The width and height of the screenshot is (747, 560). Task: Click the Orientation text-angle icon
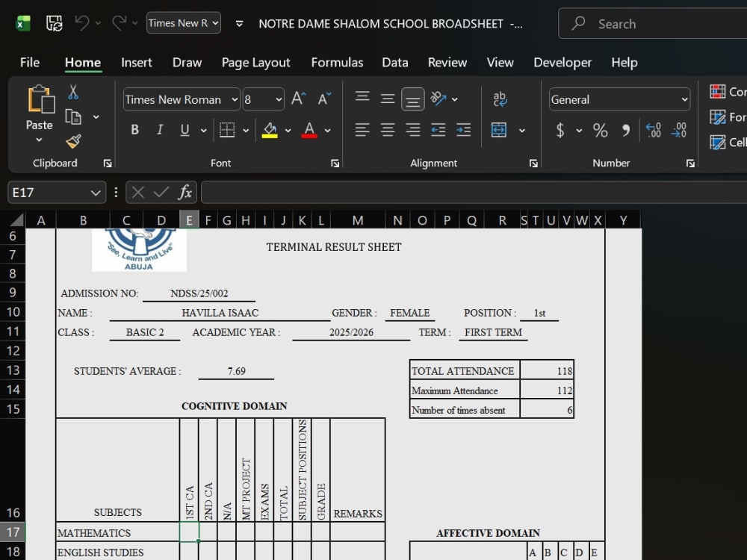point(438,99)
